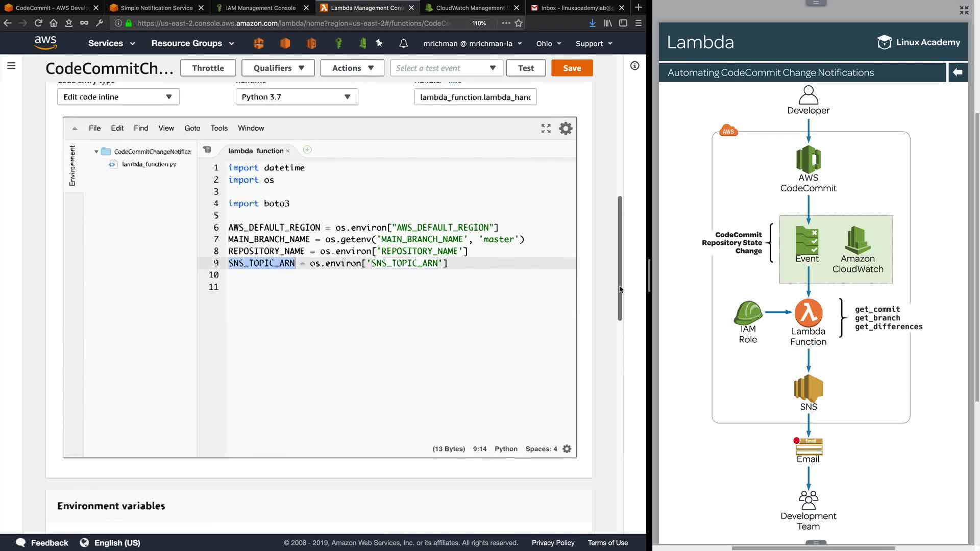The width and height of the screenshot is (980, 551).
Task: Click the Handler input field
Action: pyautogui.click(x=475, y=97)
